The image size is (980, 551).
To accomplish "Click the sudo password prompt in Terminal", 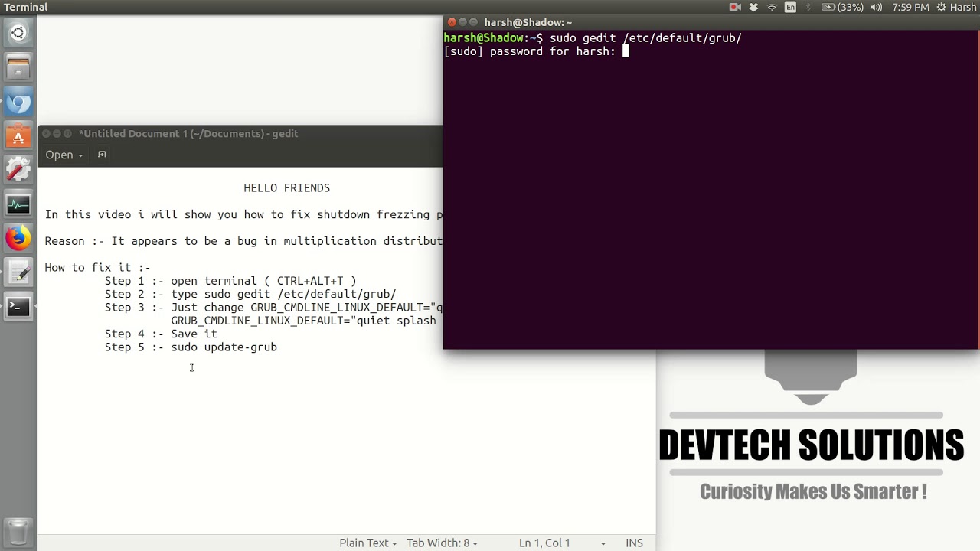I will (530, 51).
